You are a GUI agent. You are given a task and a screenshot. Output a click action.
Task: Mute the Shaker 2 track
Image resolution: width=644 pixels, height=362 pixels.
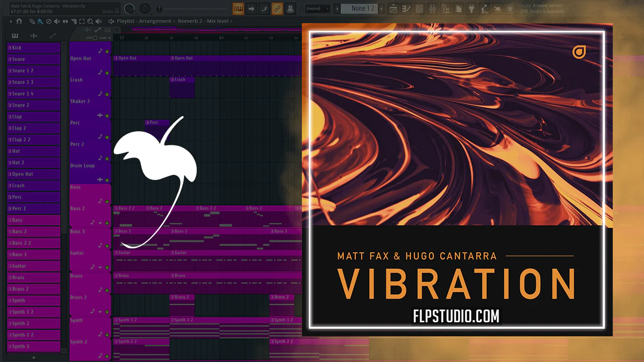(107, 116)
